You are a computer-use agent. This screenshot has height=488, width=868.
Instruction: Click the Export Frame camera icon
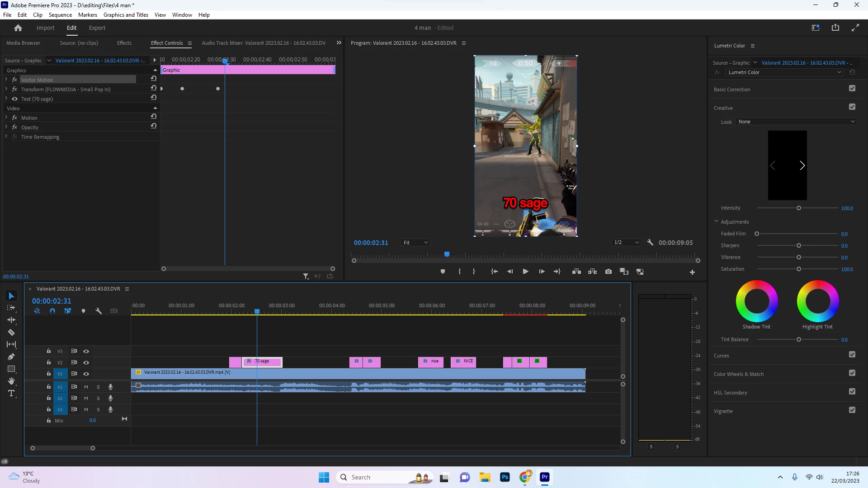[609, 272]
